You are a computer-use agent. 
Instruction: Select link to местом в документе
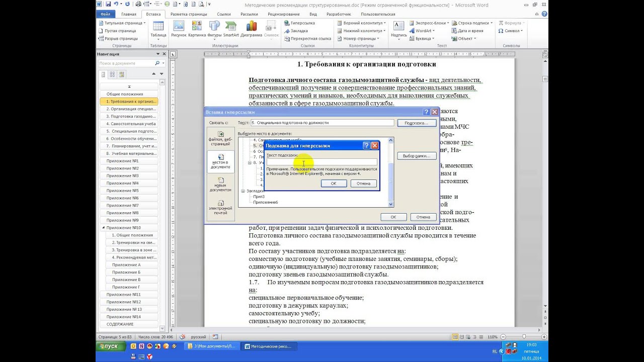(x=221, y=161)
